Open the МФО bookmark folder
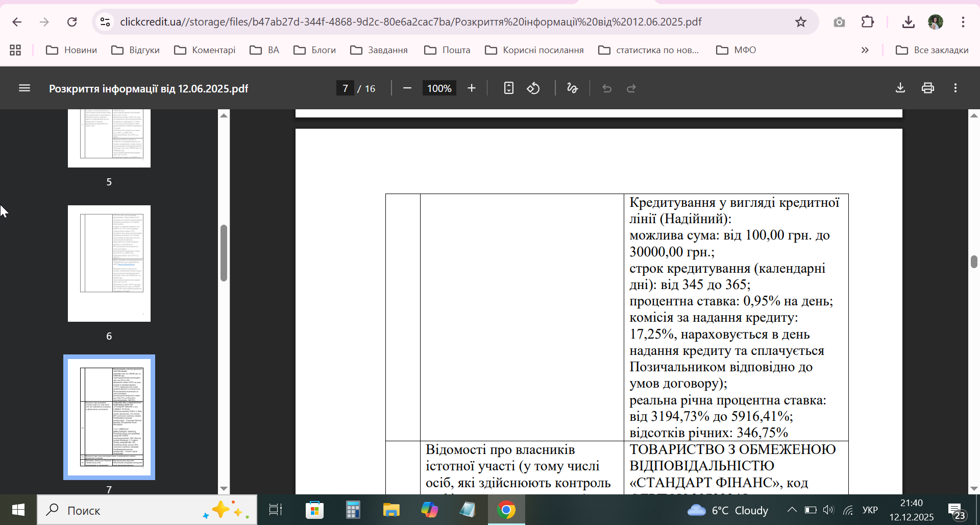 736,50
